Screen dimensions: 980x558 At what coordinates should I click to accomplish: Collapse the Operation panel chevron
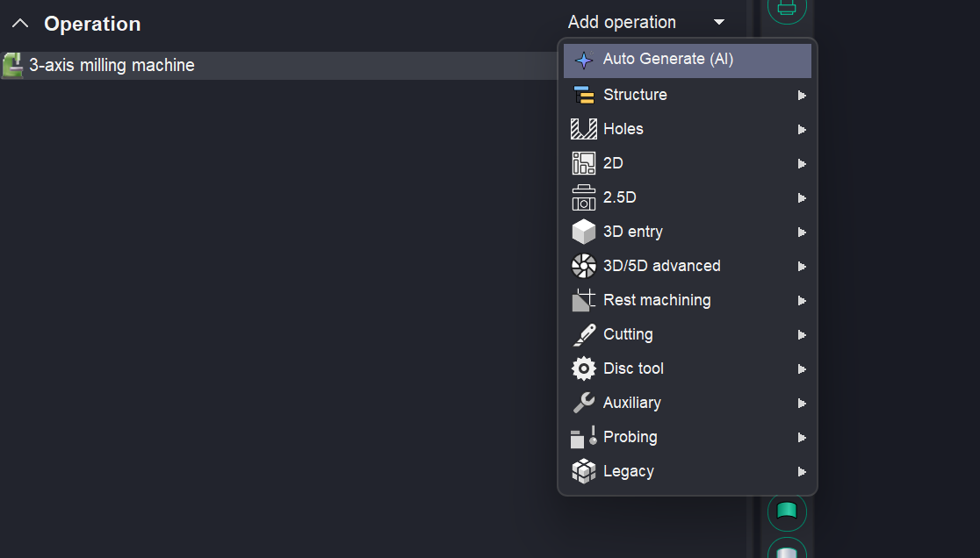[x=20, y=24]
